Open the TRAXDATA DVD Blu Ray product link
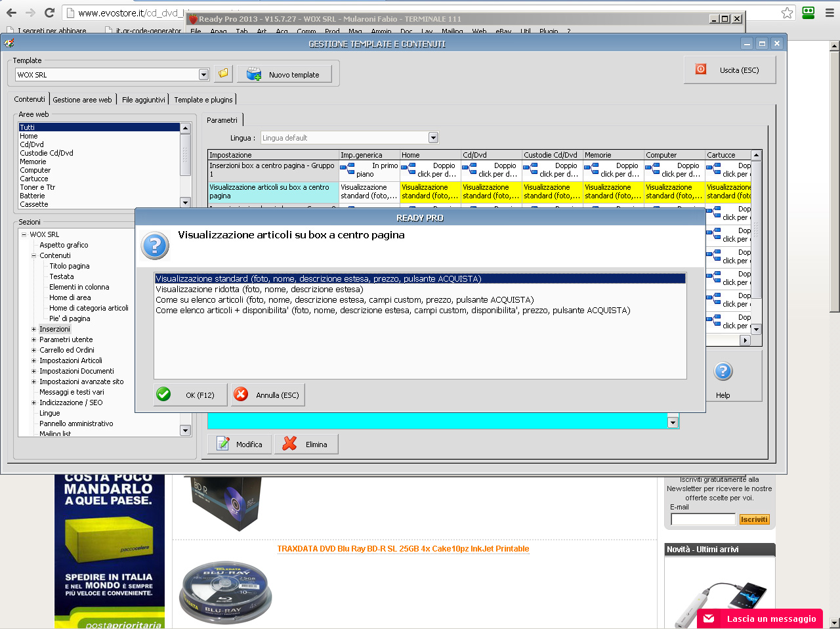 [x=403, y=549]
